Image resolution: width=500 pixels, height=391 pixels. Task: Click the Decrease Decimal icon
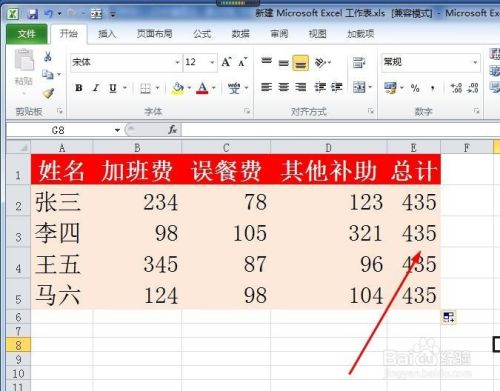click(473, 88)
